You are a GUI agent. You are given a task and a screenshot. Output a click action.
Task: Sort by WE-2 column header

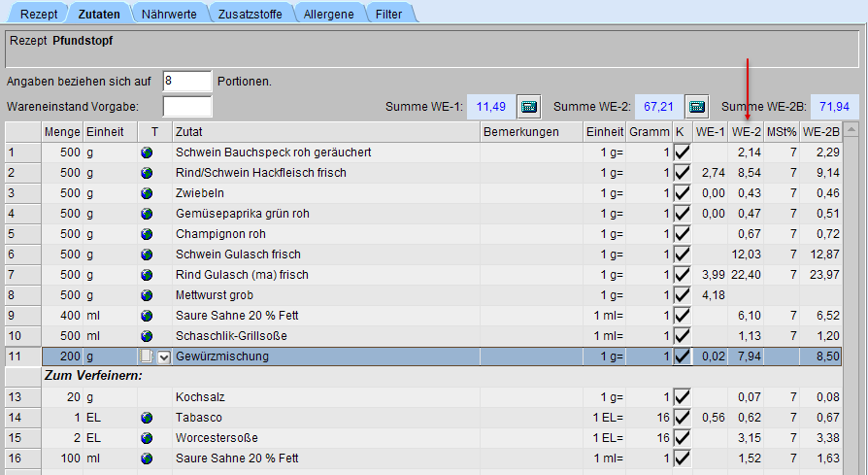point(746,131)
